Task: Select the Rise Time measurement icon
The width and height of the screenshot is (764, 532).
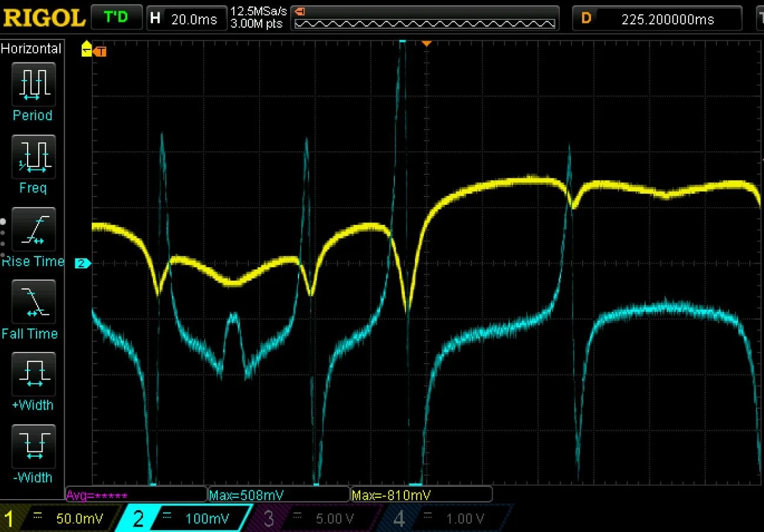Action: point(34,230)
